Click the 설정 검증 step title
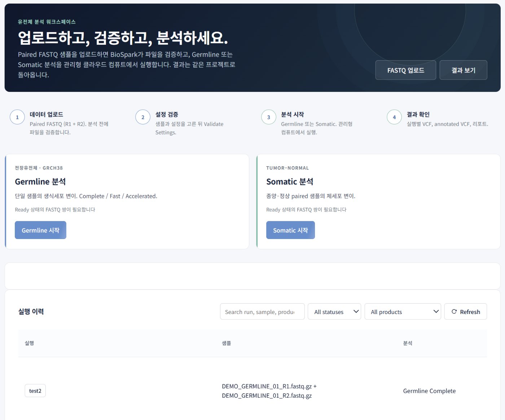 click(167, 114)
